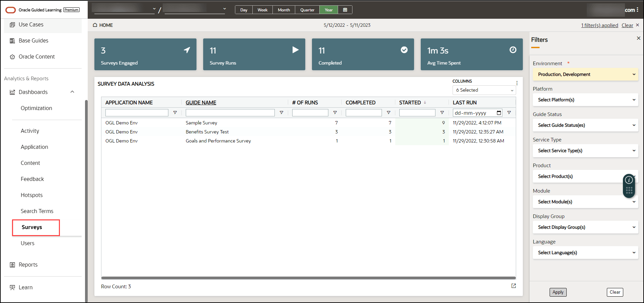Switch date range to Day

click(244, 10)
